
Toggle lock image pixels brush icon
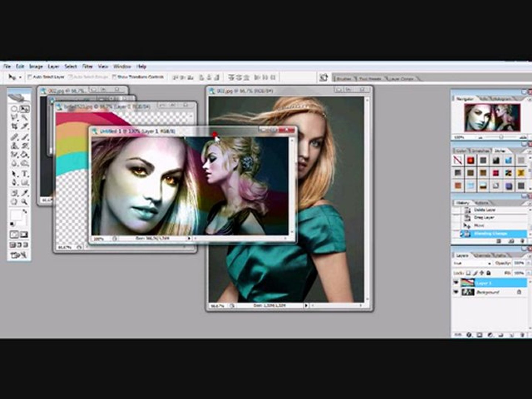click(475, 273)
